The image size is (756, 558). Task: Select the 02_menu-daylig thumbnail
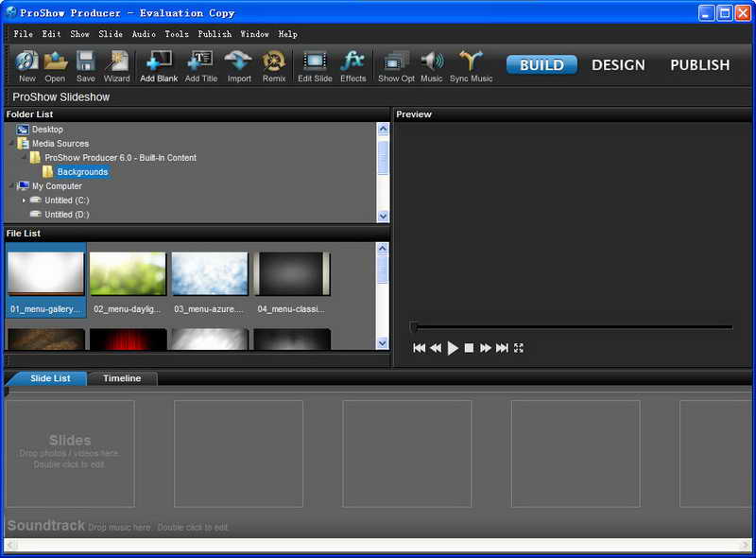(128, 271)
